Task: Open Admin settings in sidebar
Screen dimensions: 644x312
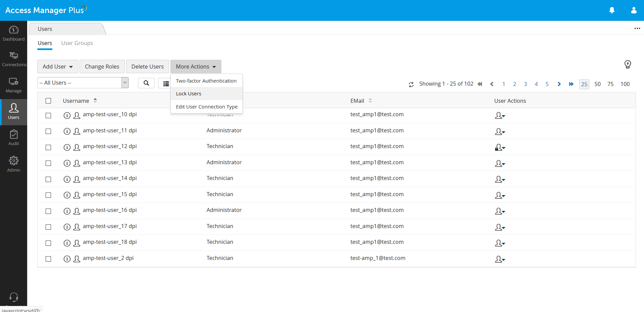Action: tap(14, 165)
